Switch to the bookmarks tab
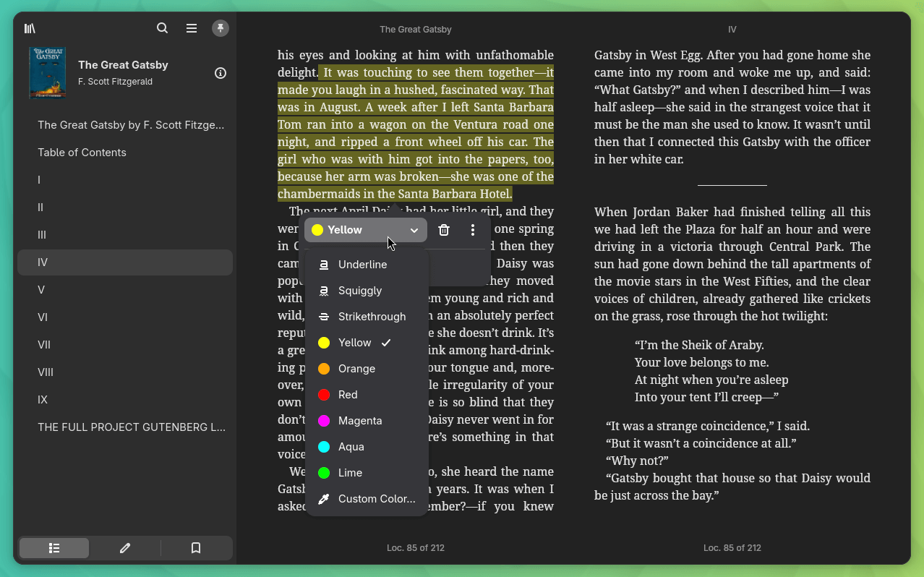Screen dimensions: 924x577 pos(196,548)
